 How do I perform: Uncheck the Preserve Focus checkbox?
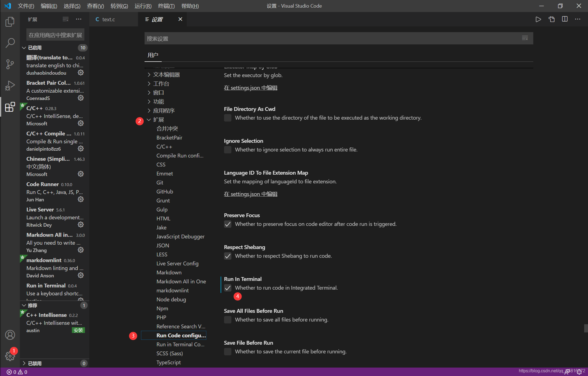tap(228, 224)
